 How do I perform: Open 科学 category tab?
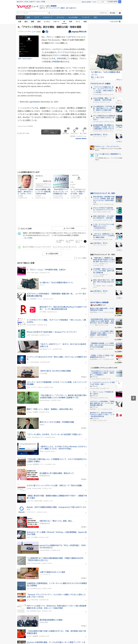(71, 21)
